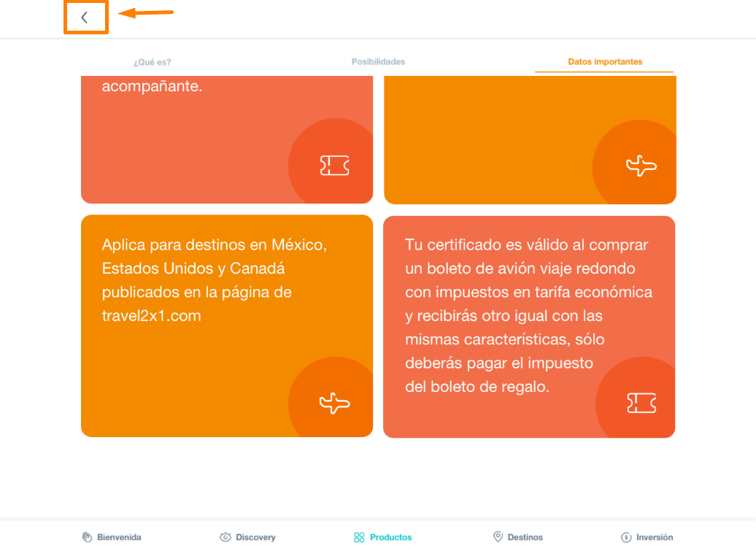Click airplane icon on the top orange card
The image size is (756, 551).
[x=641, y=166]
